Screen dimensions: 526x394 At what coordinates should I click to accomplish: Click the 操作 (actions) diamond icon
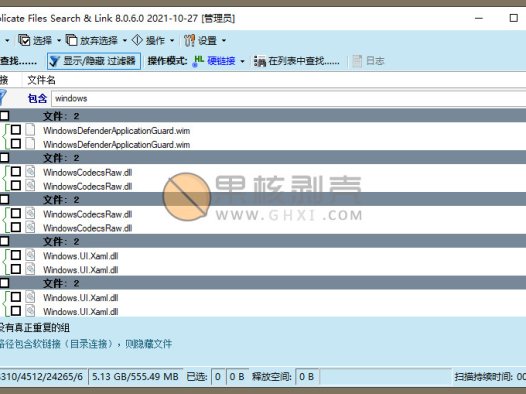pyautogui.click(x=137, y=40)
